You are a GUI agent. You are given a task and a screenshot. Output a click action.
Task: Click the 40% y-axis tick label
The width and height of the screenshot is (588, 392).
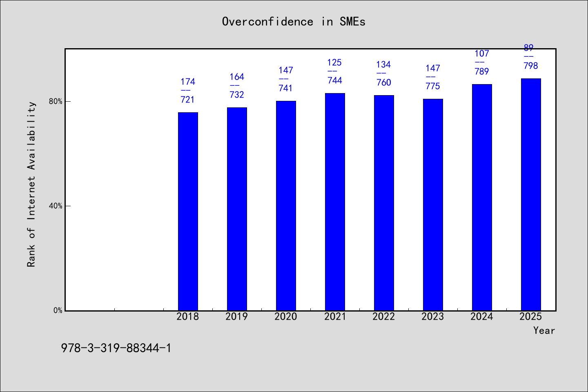coord(56,206)
